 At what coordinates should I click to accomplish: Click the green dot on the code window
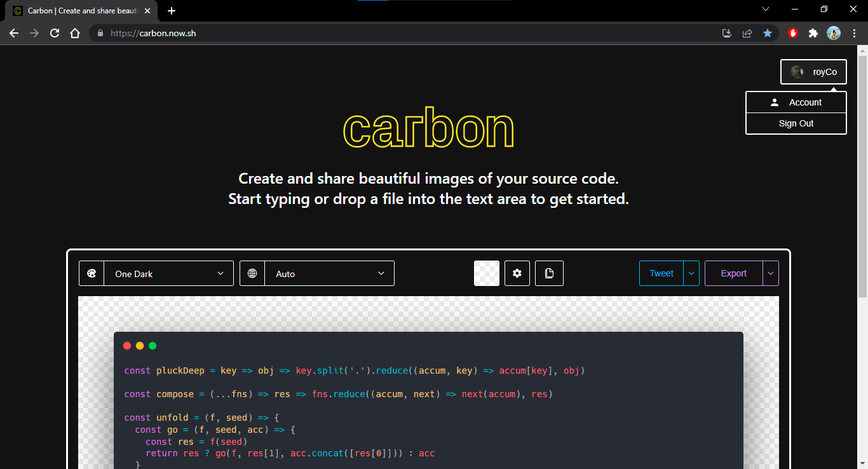[153, 346]
